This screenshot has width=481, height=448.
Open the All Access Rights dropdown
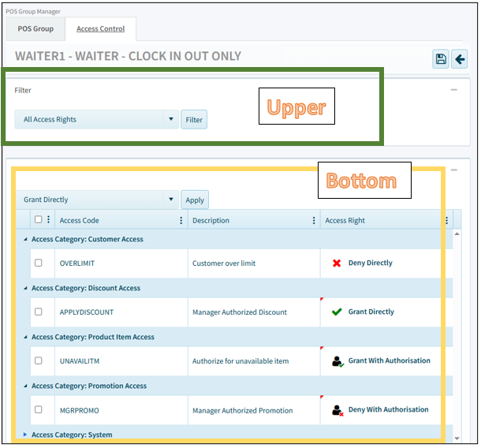96,120
